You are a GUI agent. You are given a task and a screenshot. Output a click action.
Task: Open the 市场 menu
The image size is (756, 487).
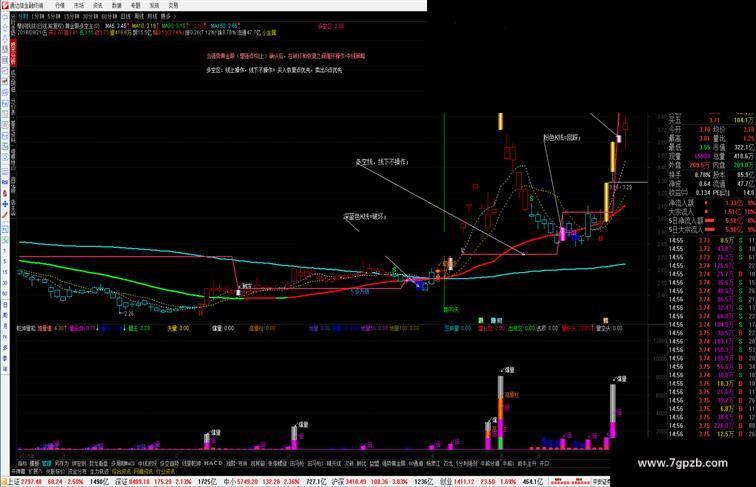pos(79,5)
